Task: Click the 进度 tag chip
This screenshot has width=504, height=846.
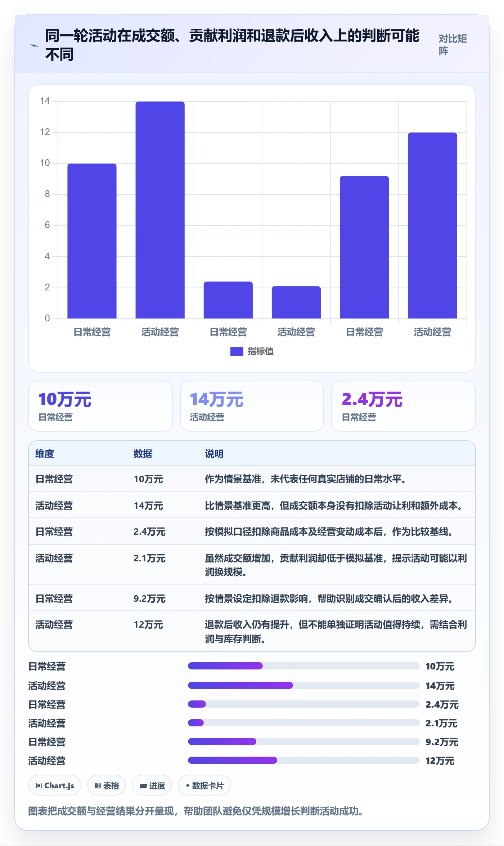Action: click(152, 785)
